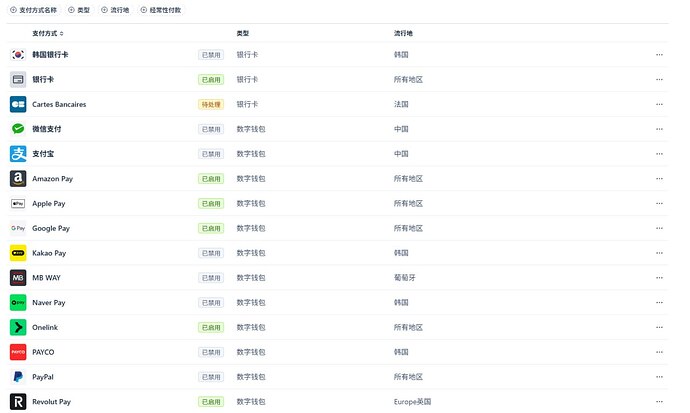
Task: Add the 流行地 filter chip
Action: [x=115, y=10]
